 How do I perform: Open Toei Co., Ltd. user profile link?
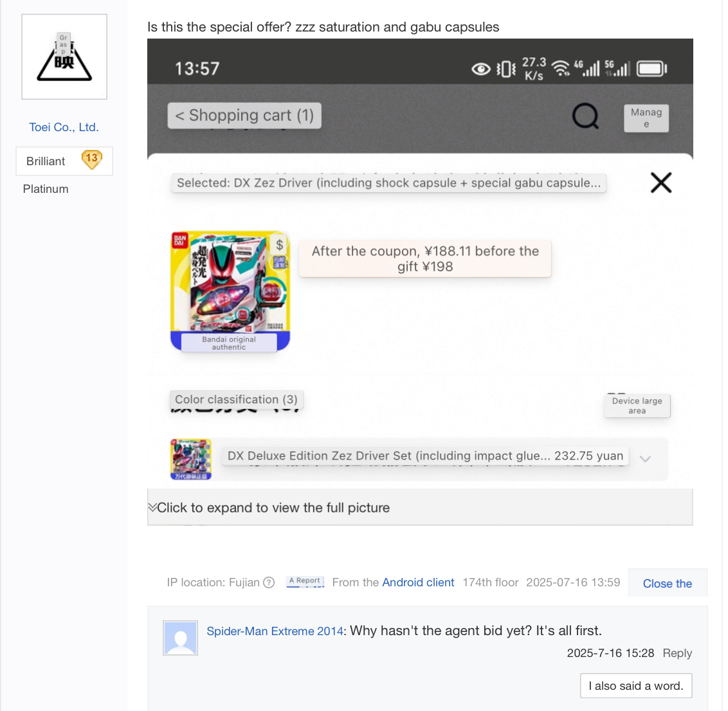[x=64, y=127]
